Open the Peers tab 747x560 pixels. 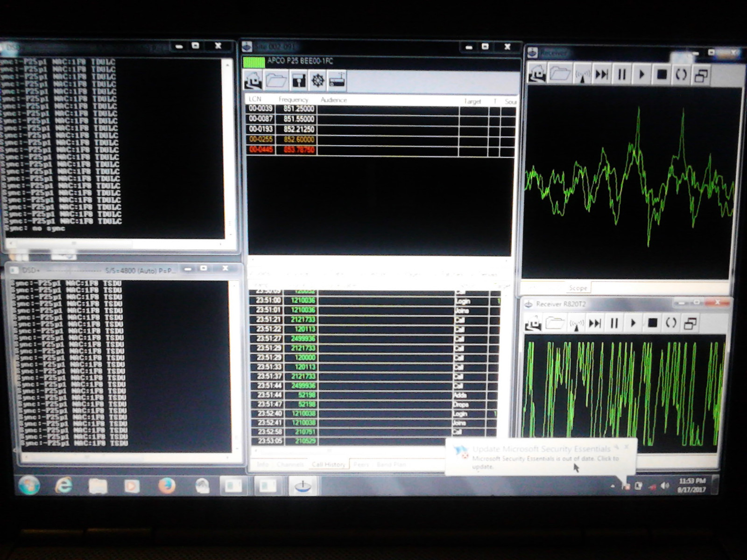pyautogui.click(x=362, y=464)
